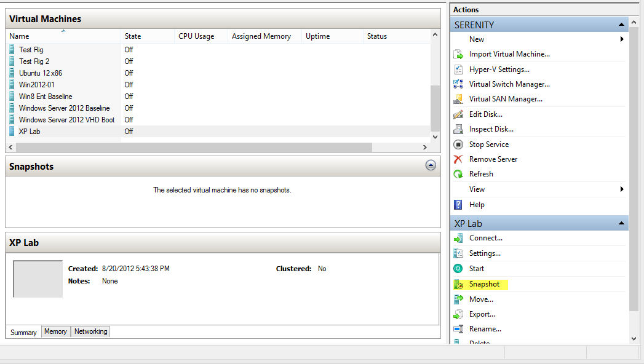Viewport: 644px width, 364px height.
Task: Click Actions pane scroll down arrow
Action: (634, 339)
